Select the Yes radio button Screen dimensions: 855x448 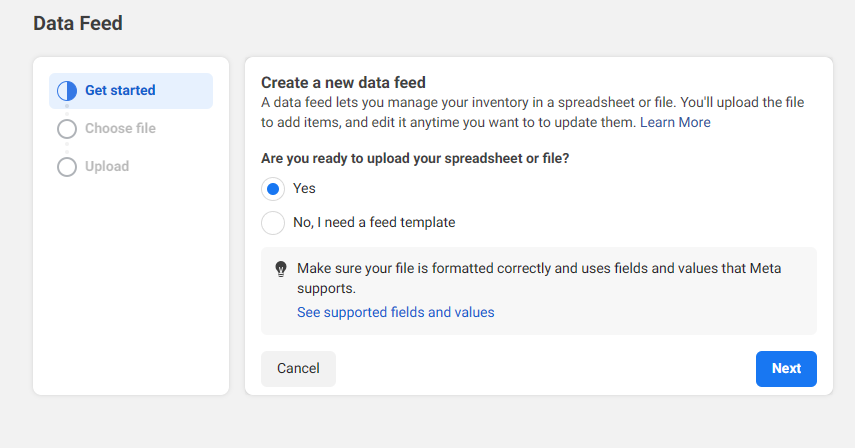[273, 188]
